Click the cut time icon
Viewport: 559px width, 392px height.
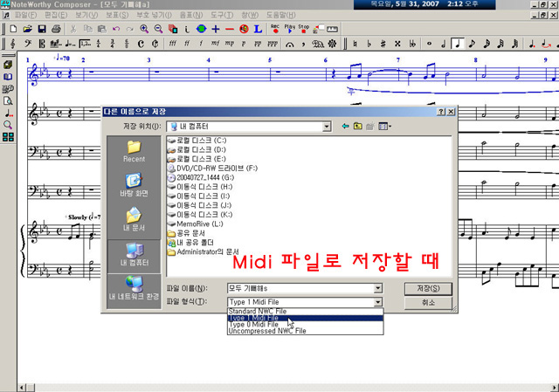pos(155,44)
